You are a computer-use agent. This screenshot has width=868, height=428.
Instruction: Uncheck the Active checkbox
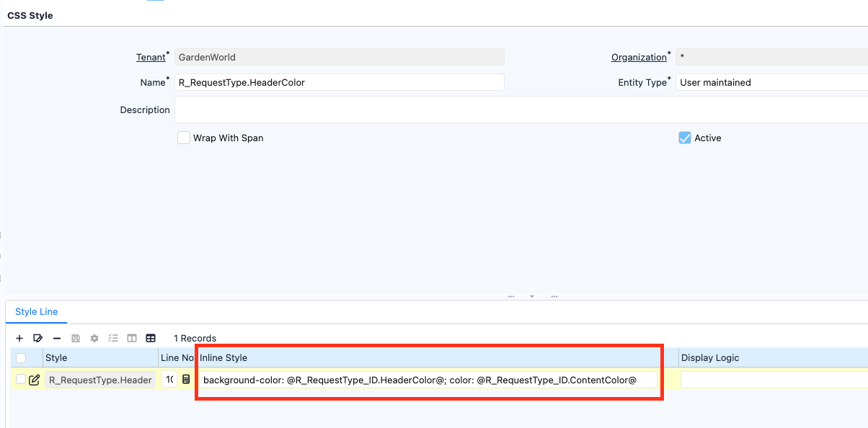[685, 138]
